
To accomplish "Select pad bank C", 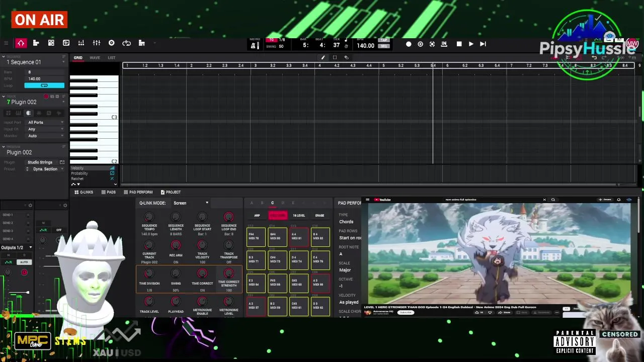I will click(272, 203).
